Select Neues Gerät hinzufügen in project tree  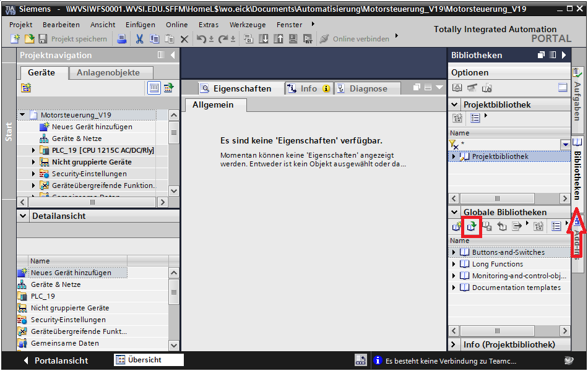92,127
